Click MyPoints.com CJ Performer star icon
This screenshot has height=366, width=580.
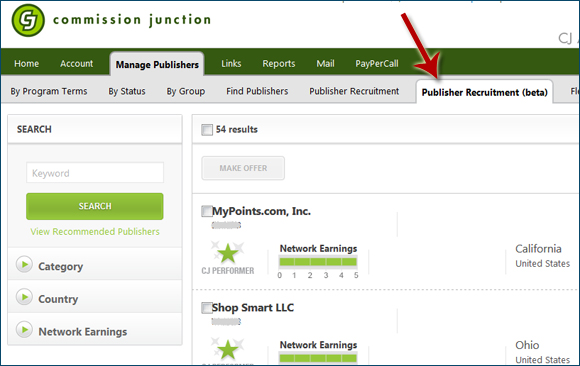[x=227, y=253]
